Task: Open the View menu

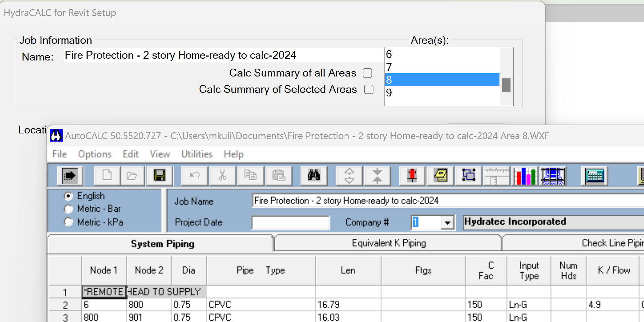Action: (x=160, y=154)
